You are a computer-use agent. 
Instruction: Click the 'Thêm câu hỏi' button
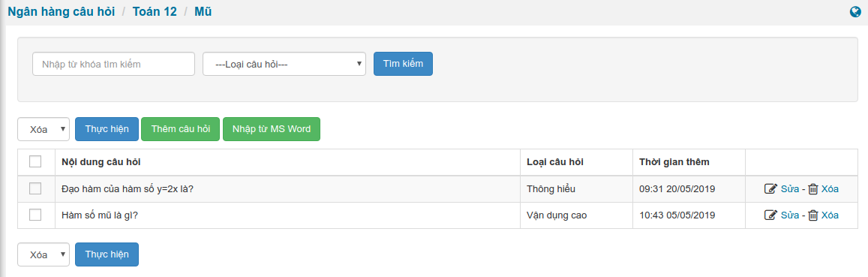pos(181,129)
